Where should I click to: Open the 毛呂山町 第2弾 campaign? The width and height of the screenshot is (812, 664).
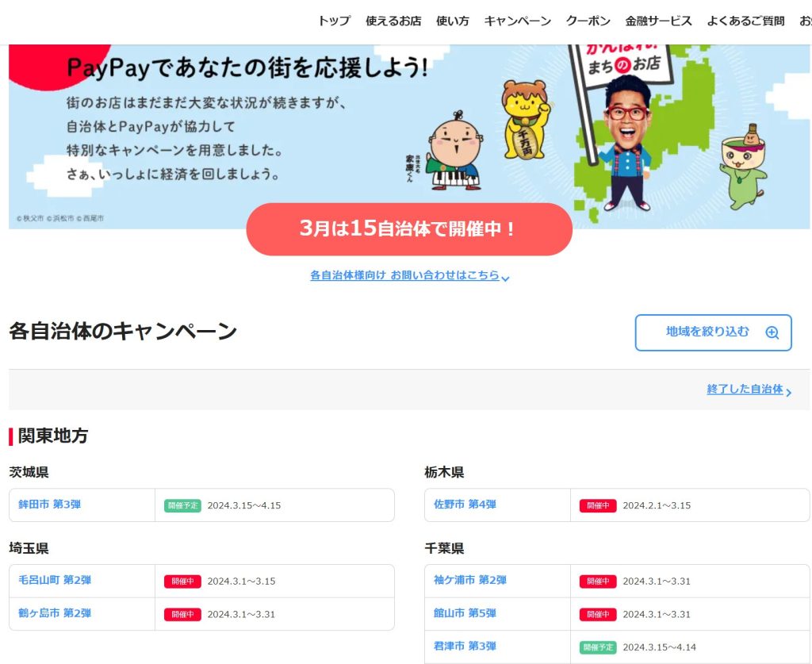[x=55, y=580]
